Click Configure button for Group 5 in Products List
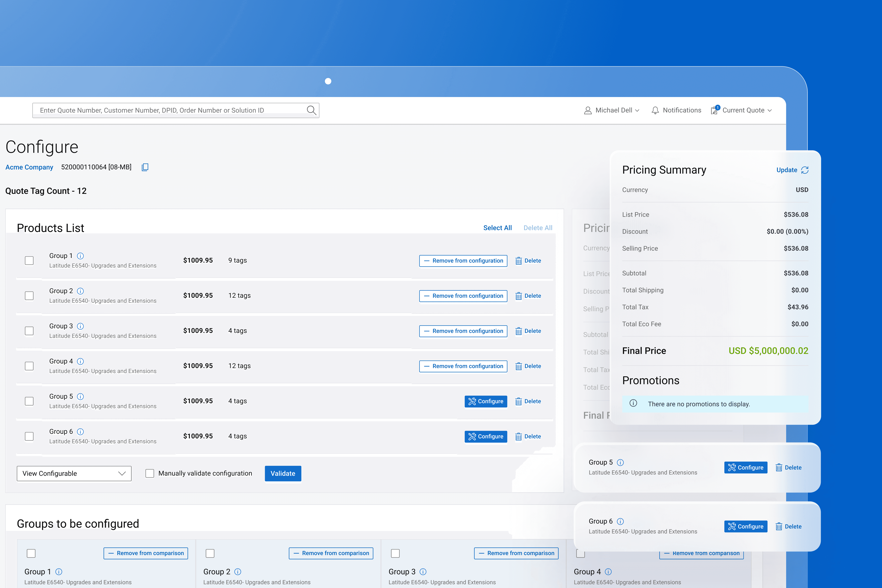This screenshot has height=588, width=882. click(486, 401)
